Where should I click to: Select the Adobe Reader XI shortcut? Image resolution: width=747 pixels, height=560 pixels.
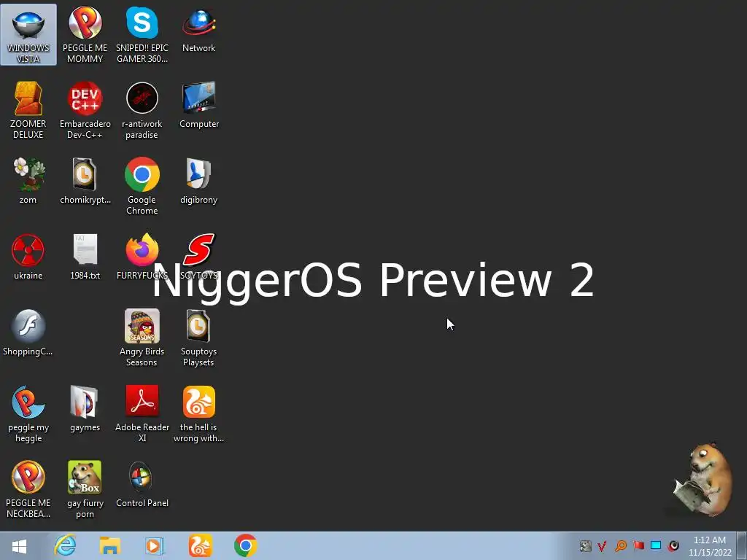142,414
